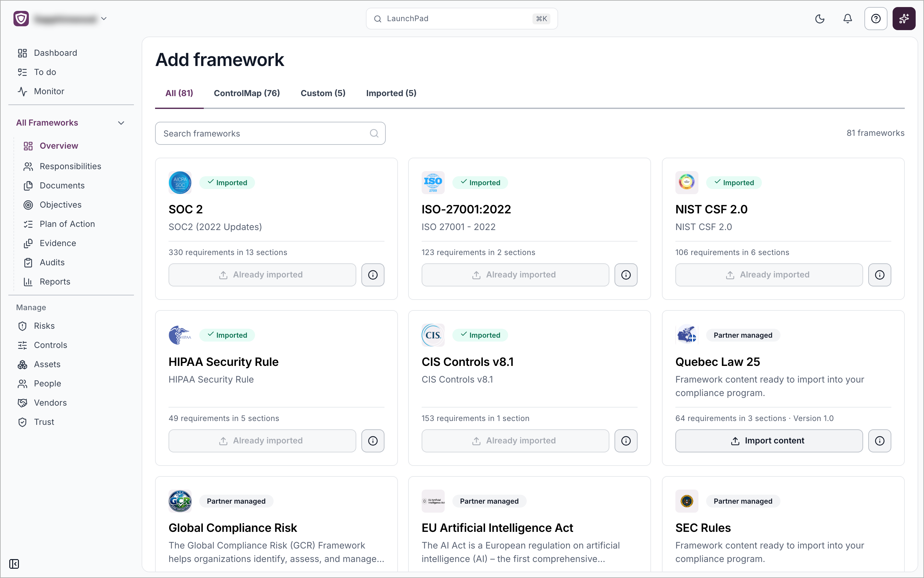Select Overview under All Frameworks
The height and width of the screenshot is (578, 924).
pyautogui.click(x=51, y=146)
